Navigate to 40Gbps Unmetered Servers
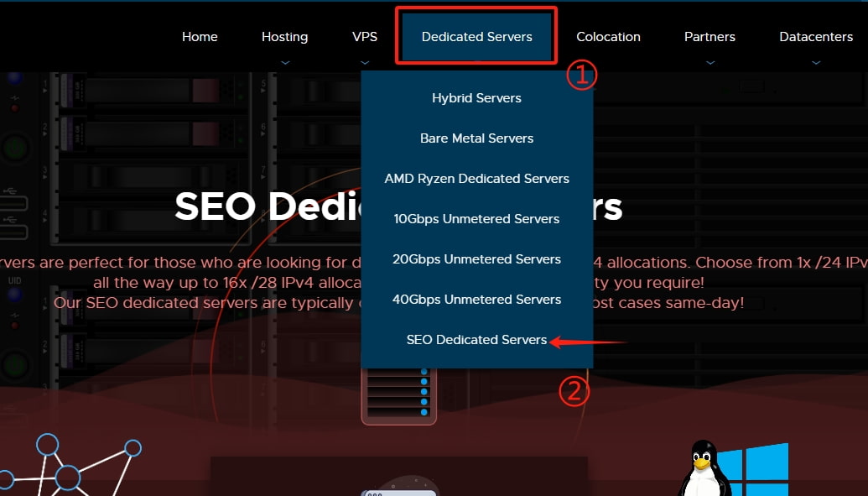The height and width of the screenshot is (496, 868). pyautogui.click(x=476, y=300)
